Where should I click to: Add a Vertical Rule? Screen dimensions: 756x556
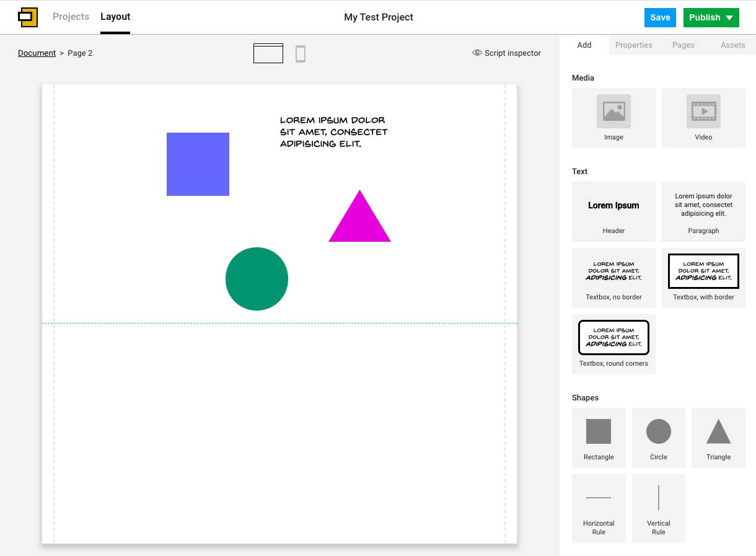[x=658, y=507]
